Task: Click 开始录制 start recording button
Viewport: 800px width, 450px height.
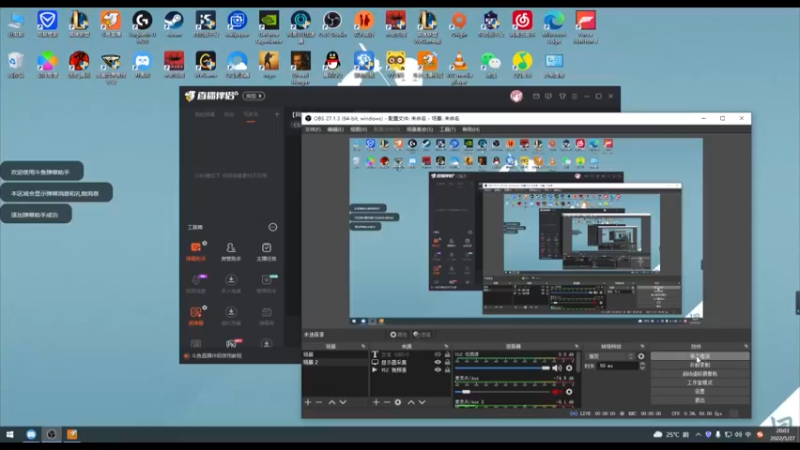Action: click(x=699, y=365)
